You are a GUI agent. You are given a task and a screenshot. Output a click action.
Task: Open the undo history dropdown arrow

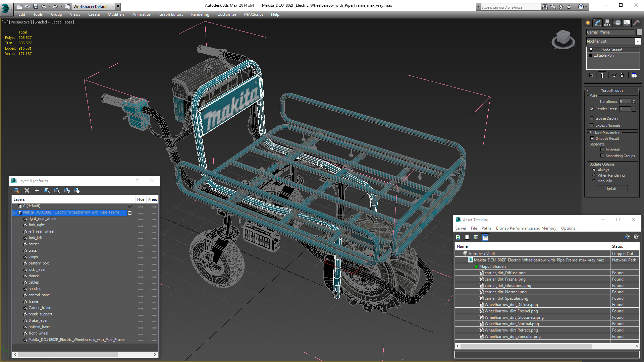tap(50, 6)
